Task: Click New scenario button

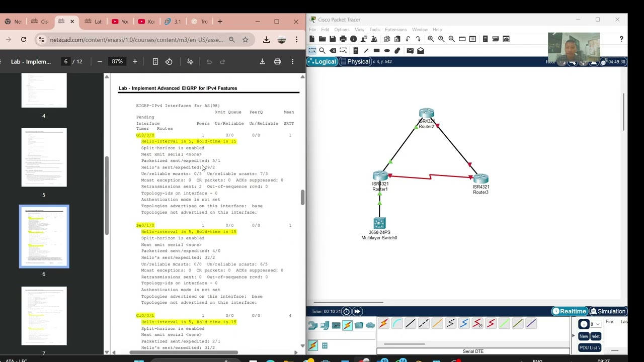Action: pos(584,336)
